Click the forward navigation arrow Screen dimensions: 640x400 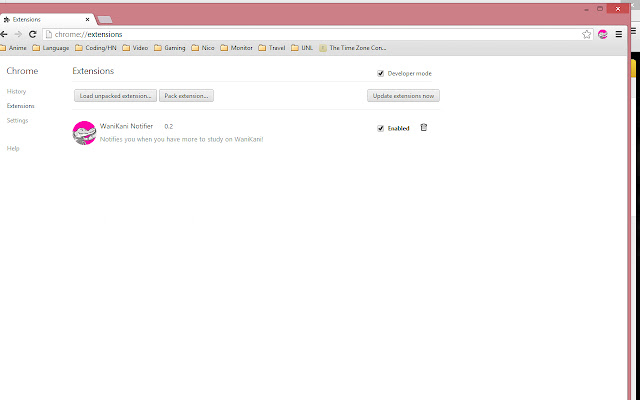[x=18, y=34]
